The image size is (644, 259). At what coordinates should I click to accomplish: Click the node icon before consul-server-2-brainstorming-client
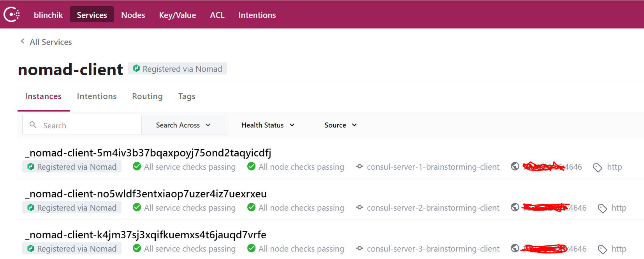(x=359, y=208)
